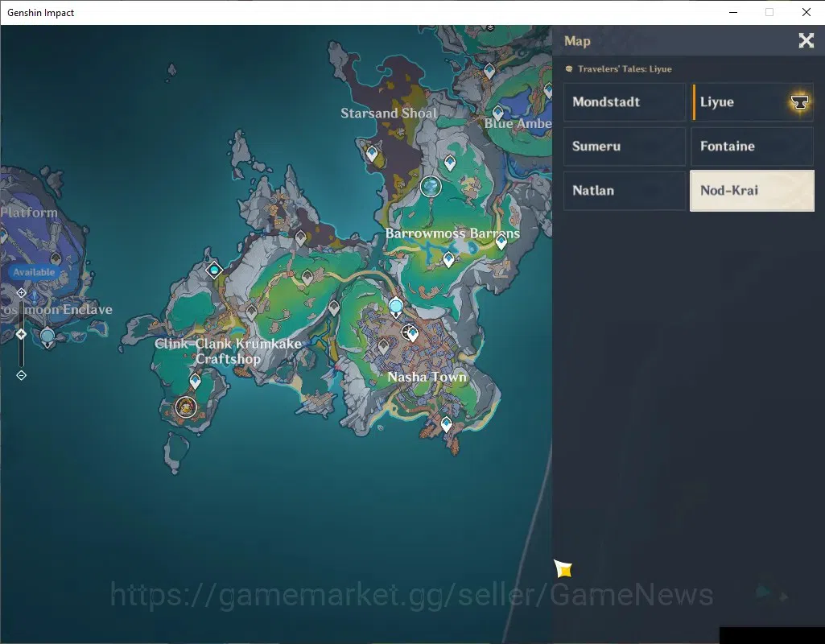Close the Genshin Impact window
The width and height of the screenshot is (825, 644).
pos(806,12)
